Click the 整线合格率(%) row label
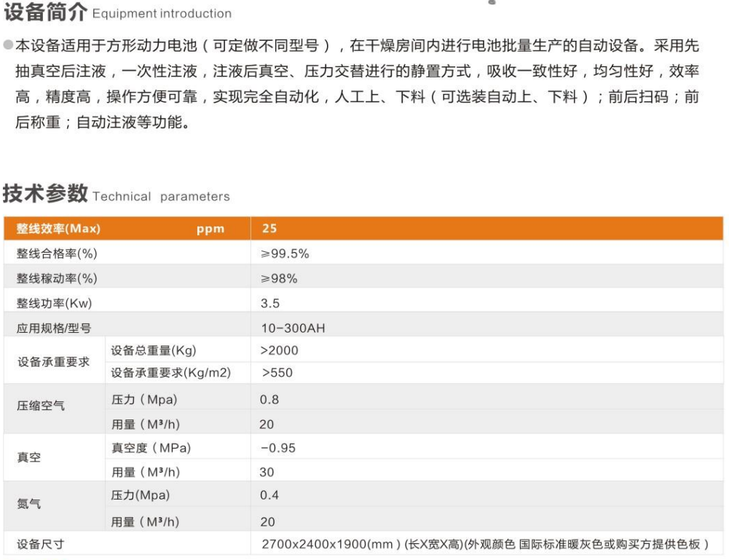Image resolution: width=729 pixels, height=560 pixels. pyautogui.click(x=57, y=253)
